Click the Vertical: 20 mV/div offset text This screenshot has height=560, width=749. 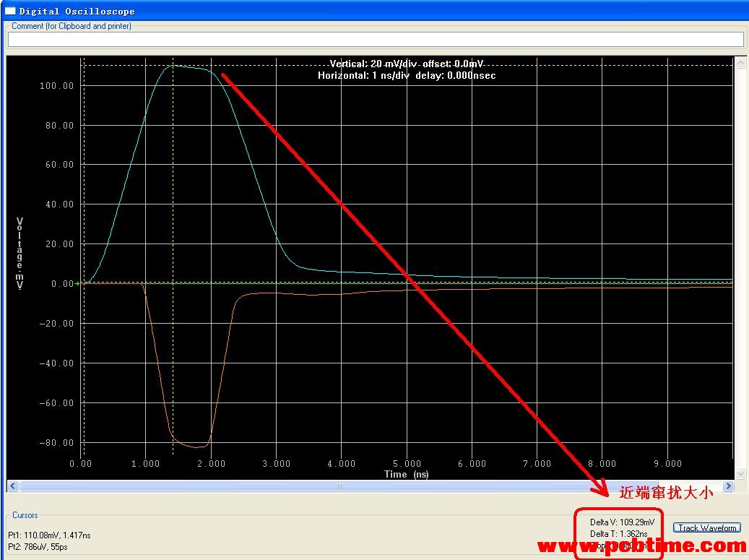pos(407,64)
